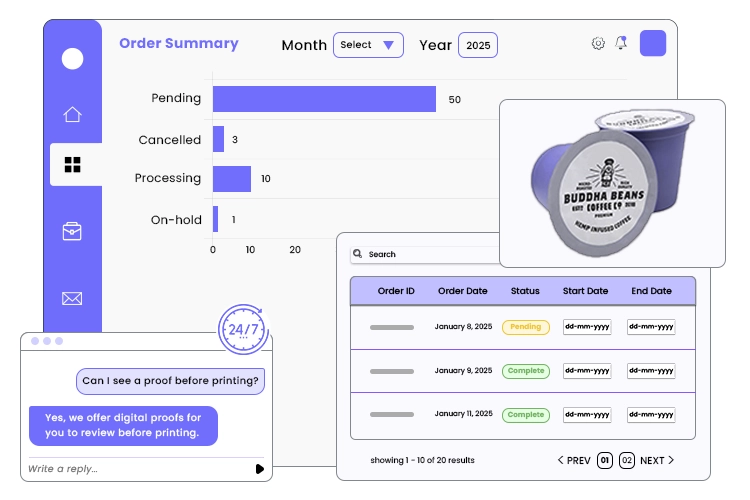Screen dimensions: 750x500
Task: Click the Pending status badge
Action: (526, 327)
